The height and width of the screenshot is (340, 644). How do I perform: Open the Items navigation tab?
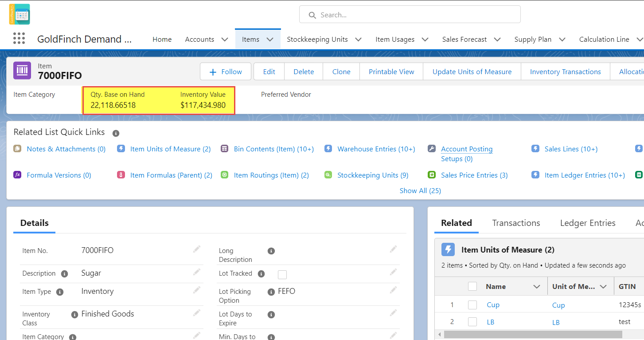coord(250,40)
